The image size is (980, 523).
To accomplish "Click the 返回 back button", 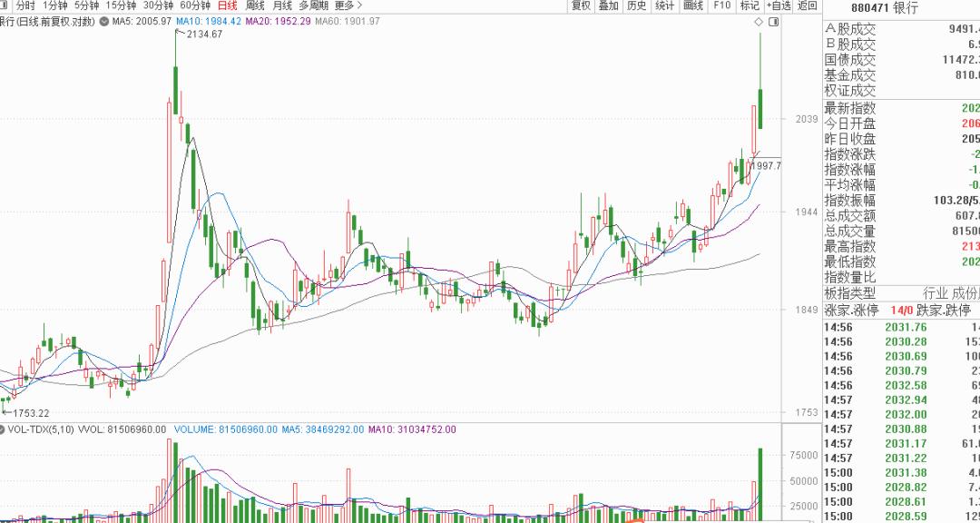I will (807, 5).
